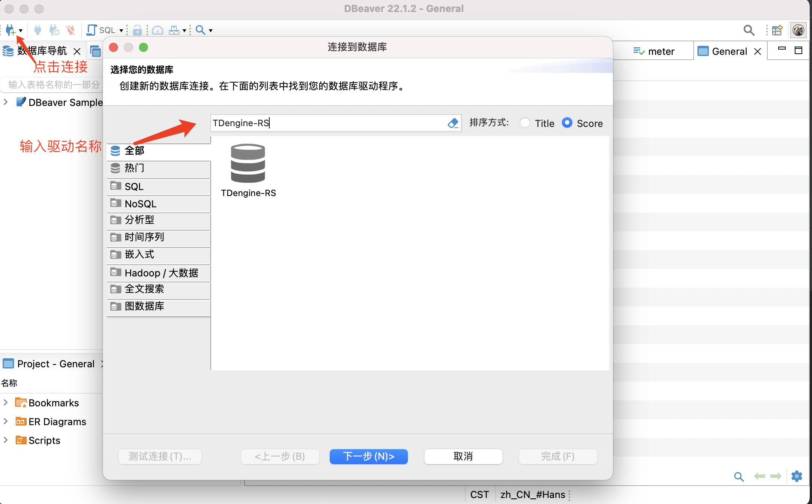Reconnect to database with the refresh plug icon

click(55, 30)
